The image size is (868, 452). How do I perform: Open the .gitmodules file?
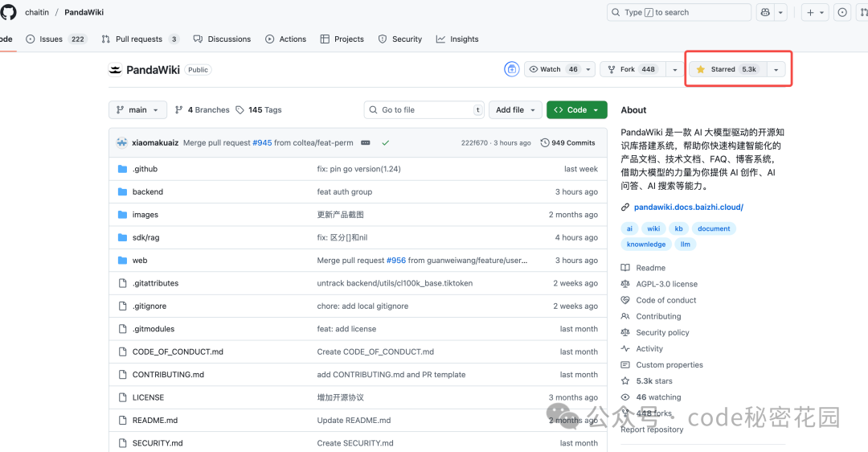pos(154,328)
